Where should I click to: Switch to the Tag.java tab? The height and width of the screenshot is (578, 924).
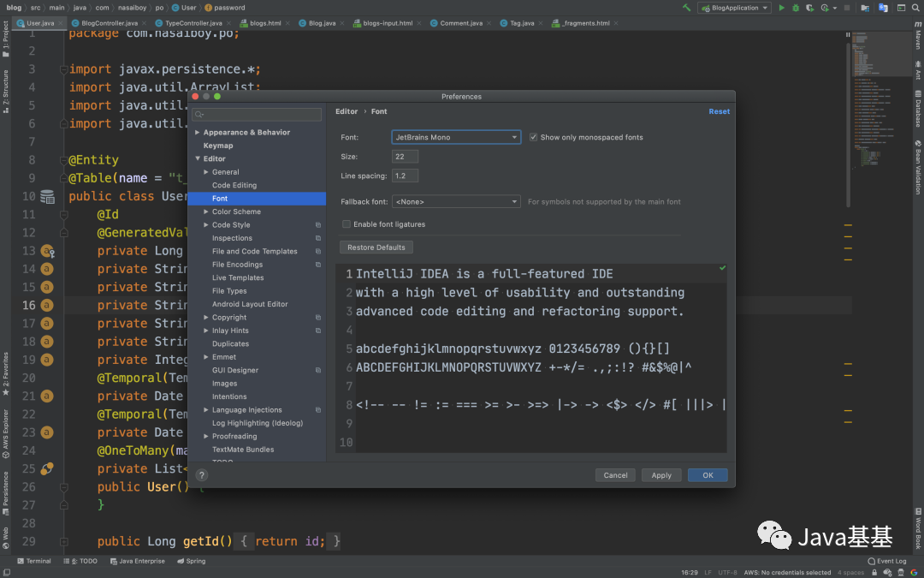click(x=522, y=23)
